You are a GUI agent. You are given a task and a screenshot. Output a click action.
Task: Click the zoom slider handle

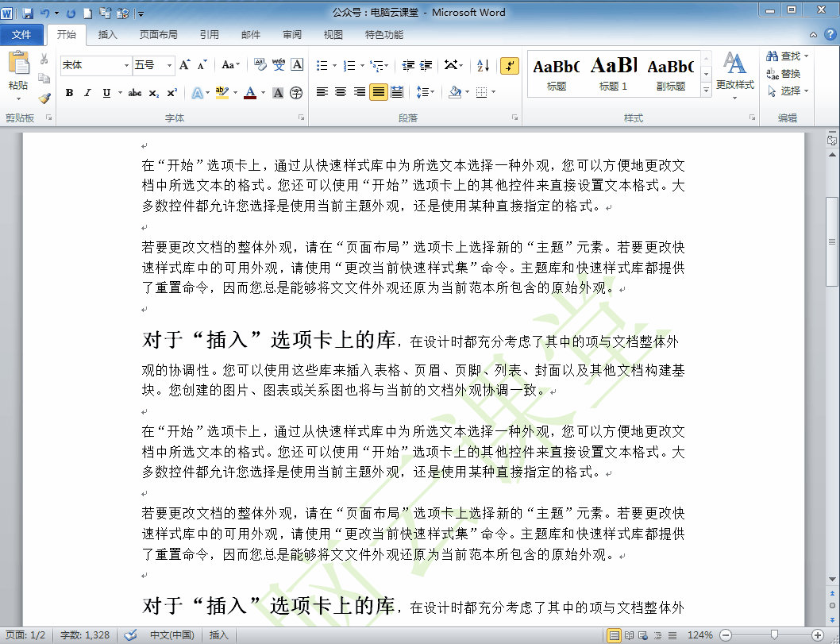[x=774, y=635]
